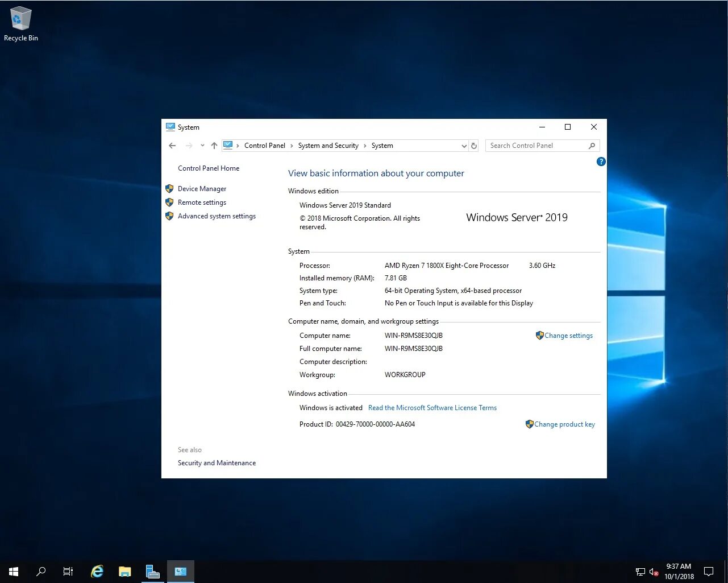Open Server Manager from taskbar
This screenshot has height=583, width=728.
(x=152, y=572)
